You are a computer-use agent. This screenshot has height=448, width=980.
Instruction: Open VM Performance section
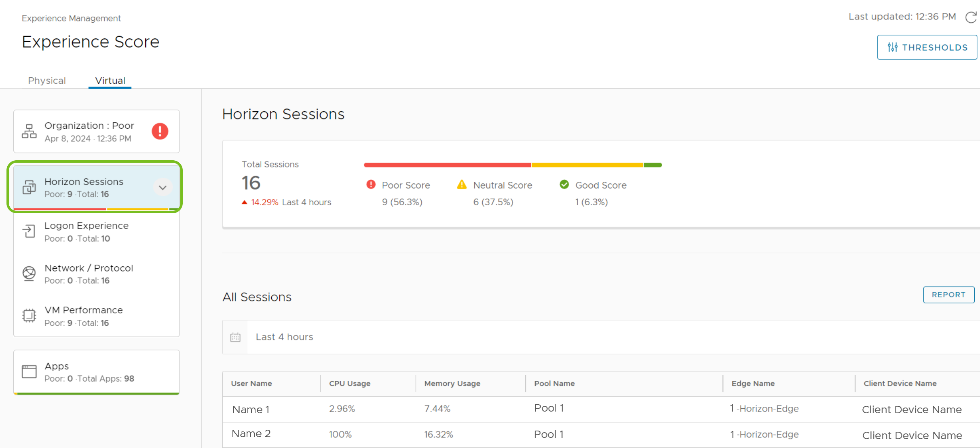pyautogui.click(x=97, y=316)
